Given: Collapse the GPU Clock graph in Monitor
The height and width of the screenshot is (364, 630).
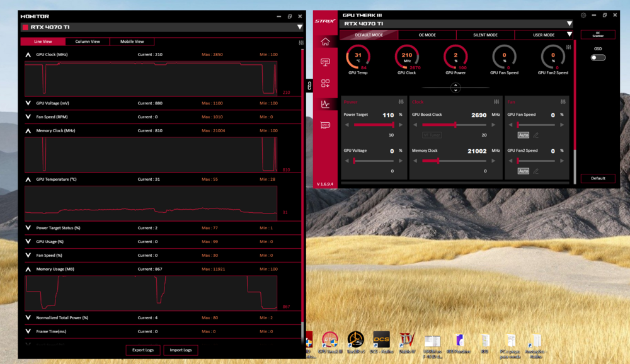Looking at the screenshot, I should coord(28,55).
